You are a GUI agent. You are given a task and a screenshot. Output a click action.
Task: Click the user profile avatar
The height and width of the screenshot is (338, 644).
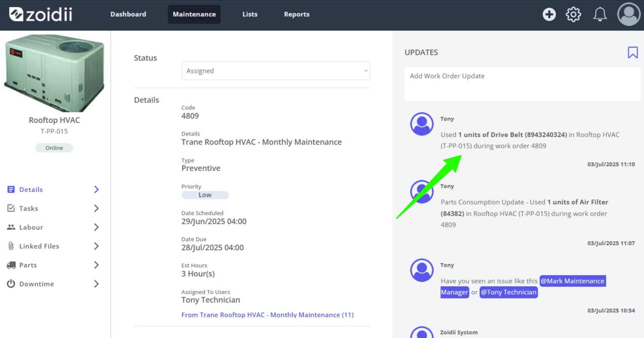point(629,14)
